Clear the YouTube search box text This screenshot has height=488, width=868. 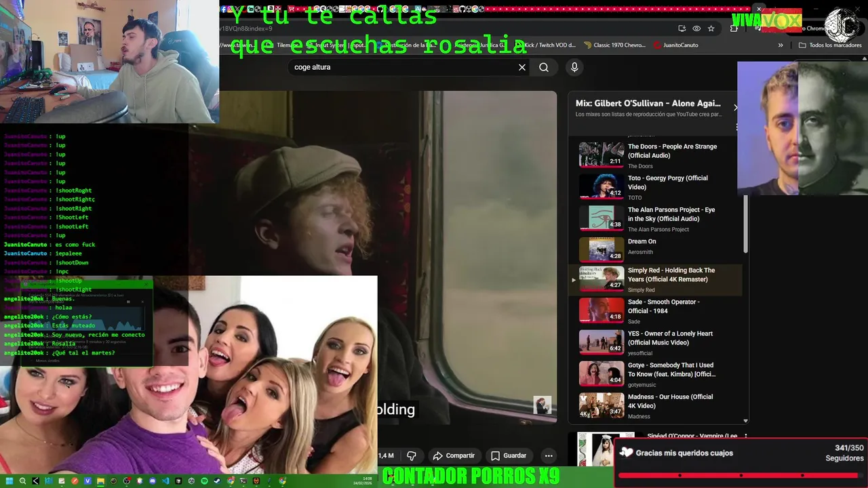pos(522,67)
